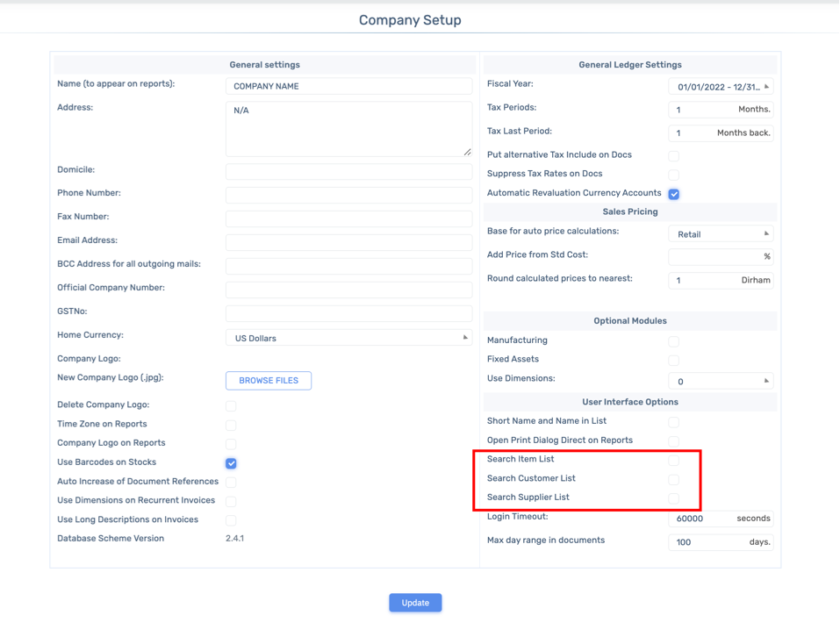Check the Fixed Assets module box
The image size is (840, 630).
[x=674, y=361]
